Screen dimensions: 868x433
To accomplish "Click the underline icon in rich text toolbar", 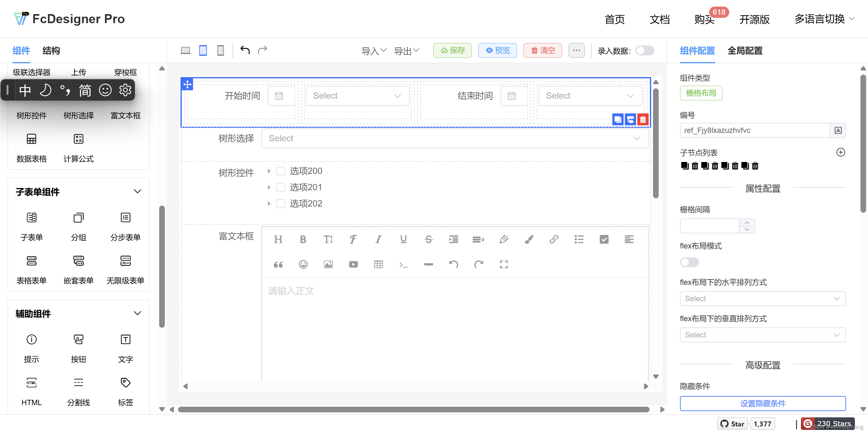I will click(x=403, y=239).
